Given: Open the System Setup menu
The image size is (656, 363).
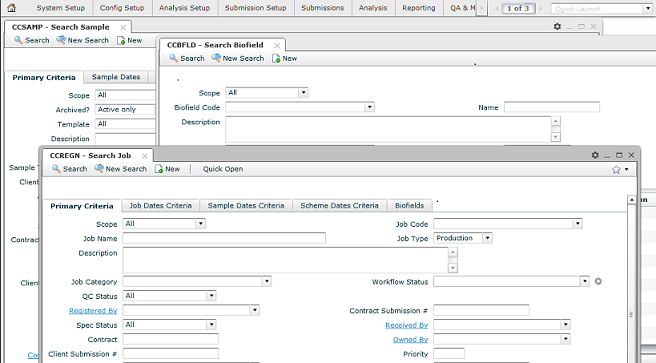Looking at the screenshot, I should (60, 8).
